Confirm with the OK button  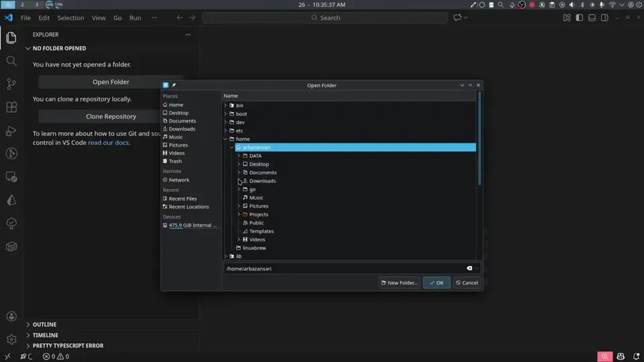point(437,282)
